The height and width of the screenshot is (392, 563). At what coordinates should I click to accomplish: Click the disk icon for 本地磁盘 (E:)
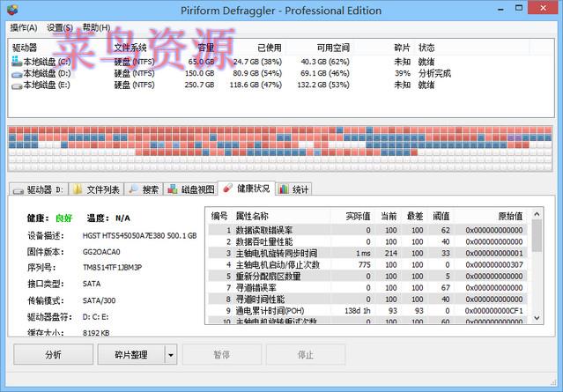pos(17,86)
